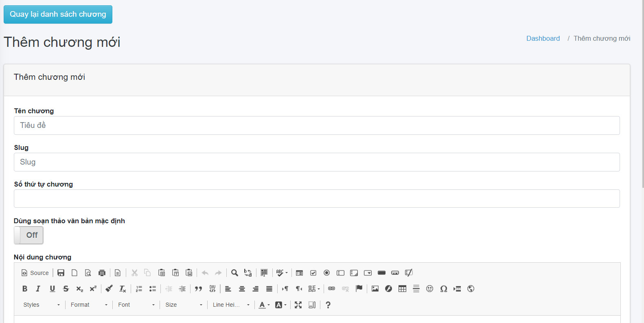Insert a Text Field form element
The image size is (644, 323).
click(340, 273)
